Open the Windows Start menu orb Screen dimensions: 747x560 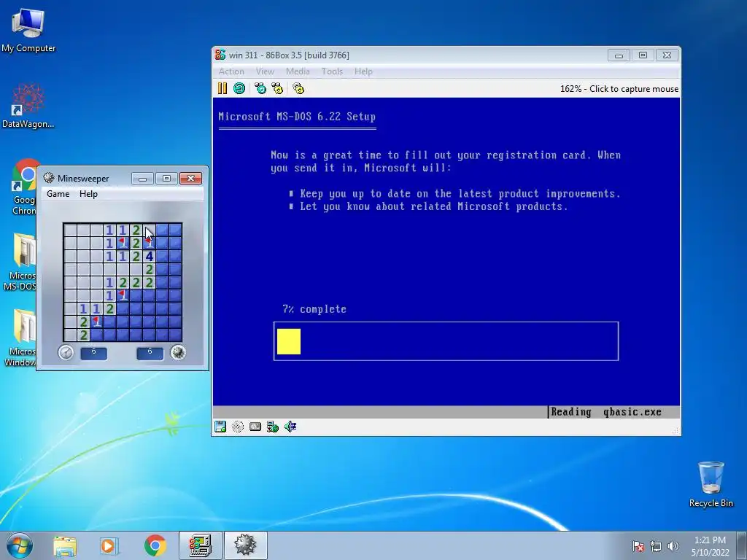coord(20,545)
